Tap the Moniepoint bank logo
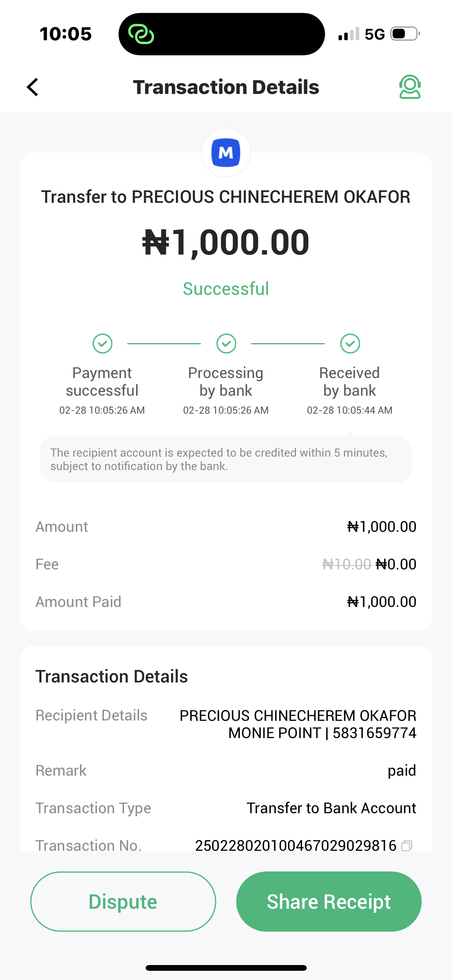The width and height of the screenshot is (452, 980). point(226,153)
